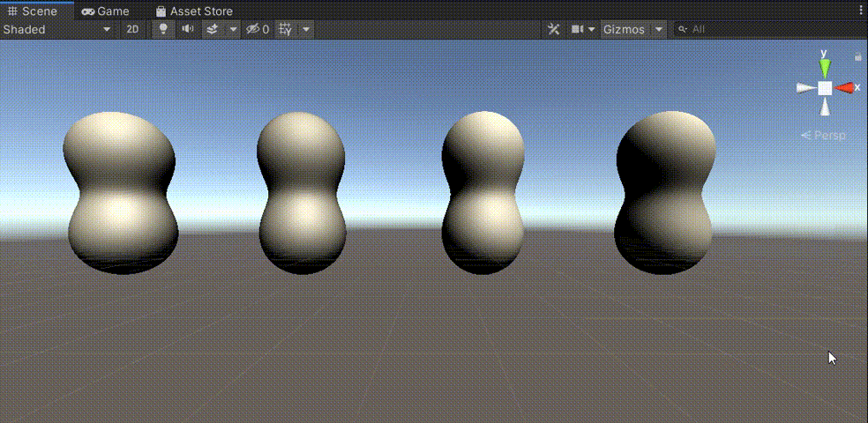Image resolution: width=868 pixels, height=423 pixels.
Task: Toggle 2D view mode button
Action: tap(132, 29)
